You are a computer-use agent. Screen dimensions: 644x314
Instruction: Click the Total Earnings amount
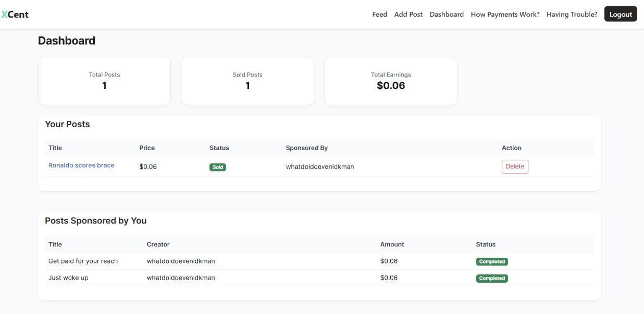coord(391,85)
